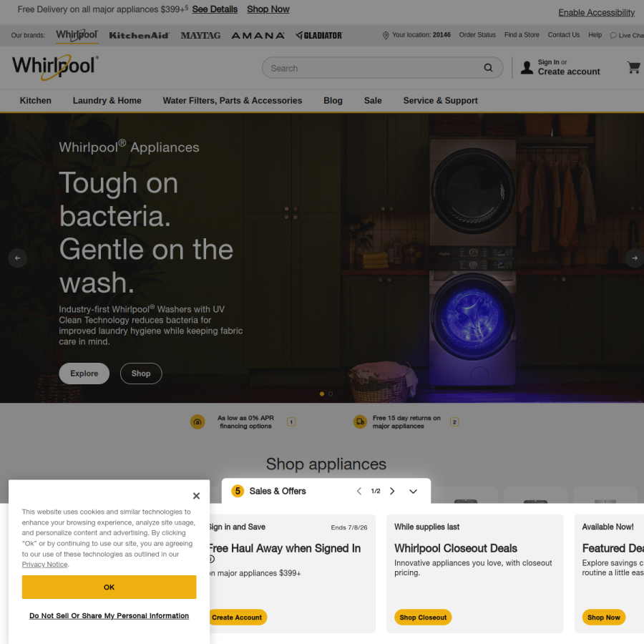Show previous offers page chevron

[x=359, y=491]
